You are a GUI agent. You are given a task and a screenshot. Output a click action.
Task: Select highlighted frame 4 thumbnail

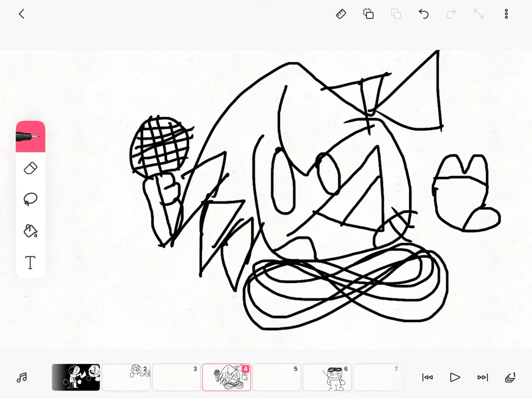click(x=226, y=377)
